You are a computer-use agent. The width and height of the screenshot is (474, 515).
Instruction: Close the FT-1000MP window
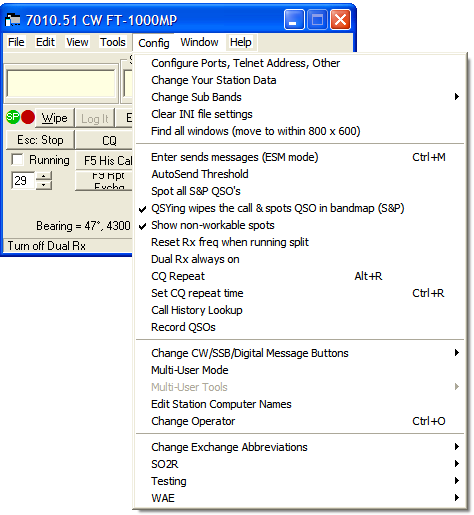(x=340, y=20)
